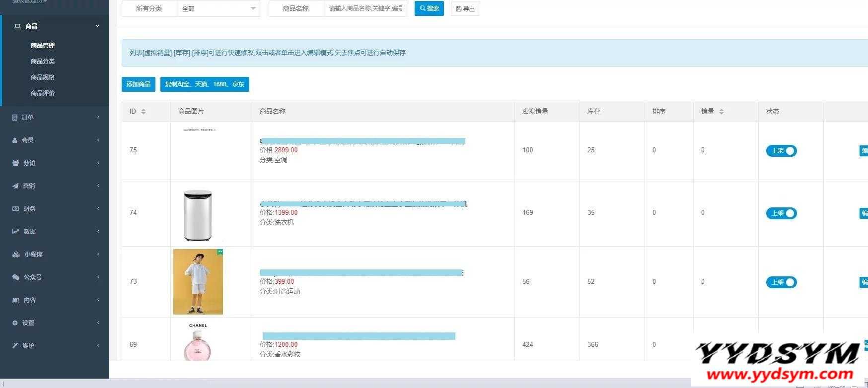This screenshot has width=868, height=388.
Task: Toggle 上架 switch for product ID 75
Action: click(x=781, y=151)
